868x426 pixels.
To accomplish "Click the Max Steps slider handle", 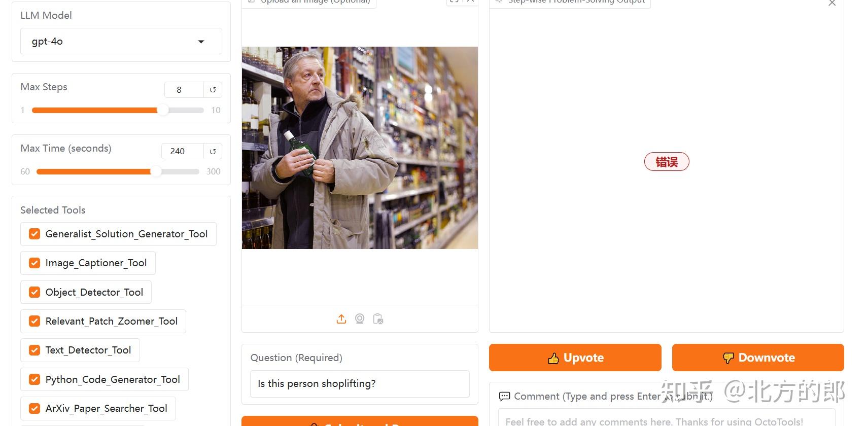I will [x=162, y=110].
